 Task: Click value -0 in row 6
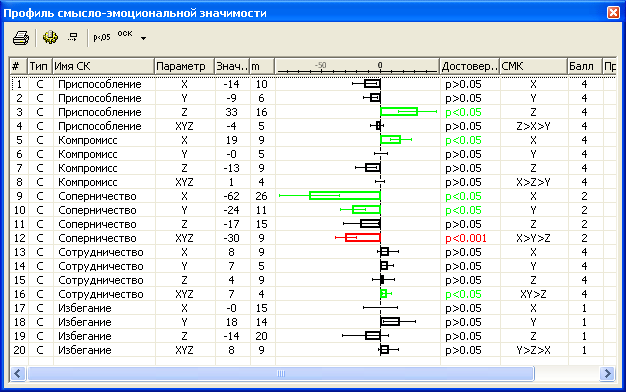pyautogui.click(x=232, y=154)
